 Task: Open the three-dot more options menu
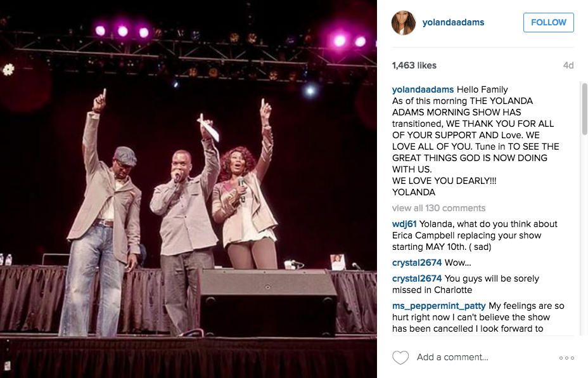566,358
